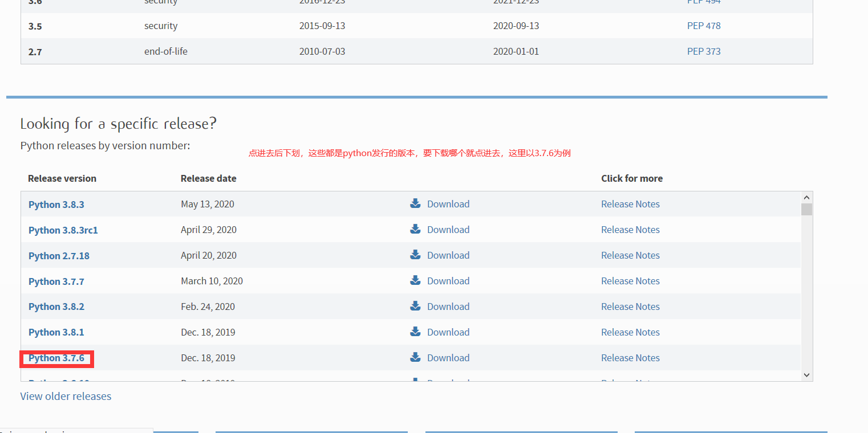Click the 'May 13, 2020' release date
Screen dimensions: 868x433
click(x=208, y=204)
